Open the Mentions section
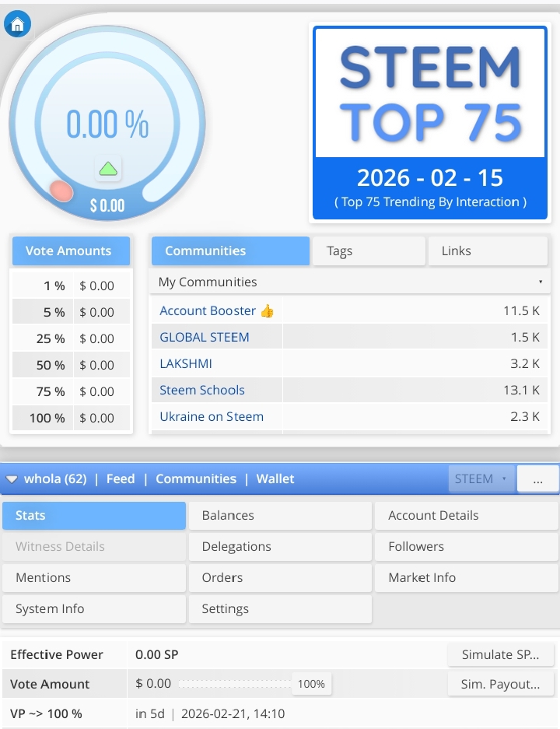The image size is (560, 729). tap(94, 578)
